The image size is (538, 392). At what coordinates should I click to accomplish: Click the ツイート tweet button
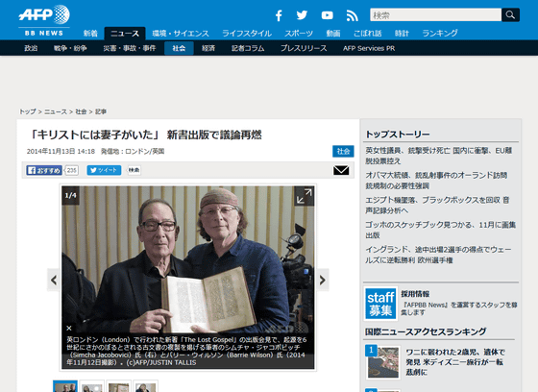click(x=104, y=170)
